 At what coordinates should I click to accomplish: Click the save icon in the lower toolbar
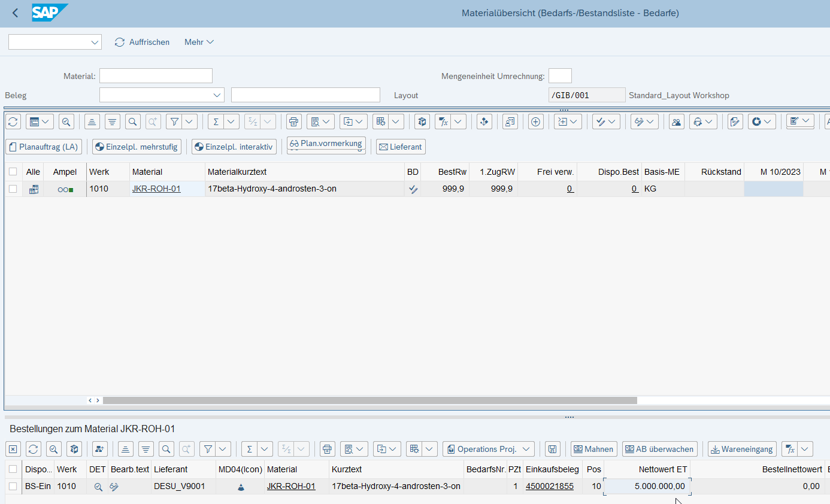552,449
